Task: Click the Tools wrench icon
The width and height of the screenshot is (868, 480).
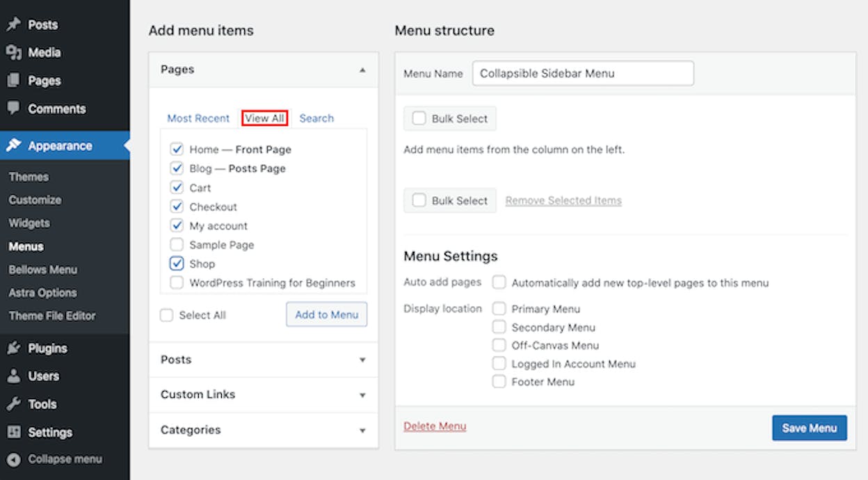Action: click(x=13, y=404)
